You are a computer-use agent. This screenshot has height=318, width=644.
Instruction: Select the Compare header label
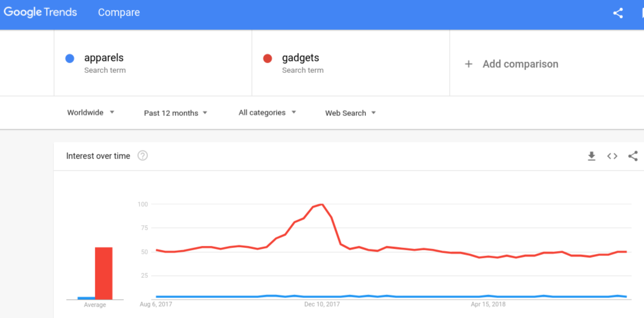coord(119,13)
